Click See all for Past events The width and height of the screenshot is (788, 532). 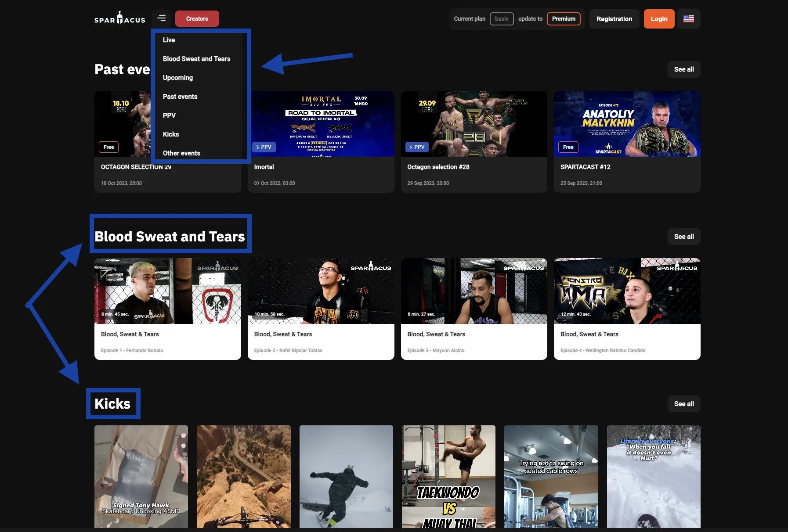click(x=683, y=69)
